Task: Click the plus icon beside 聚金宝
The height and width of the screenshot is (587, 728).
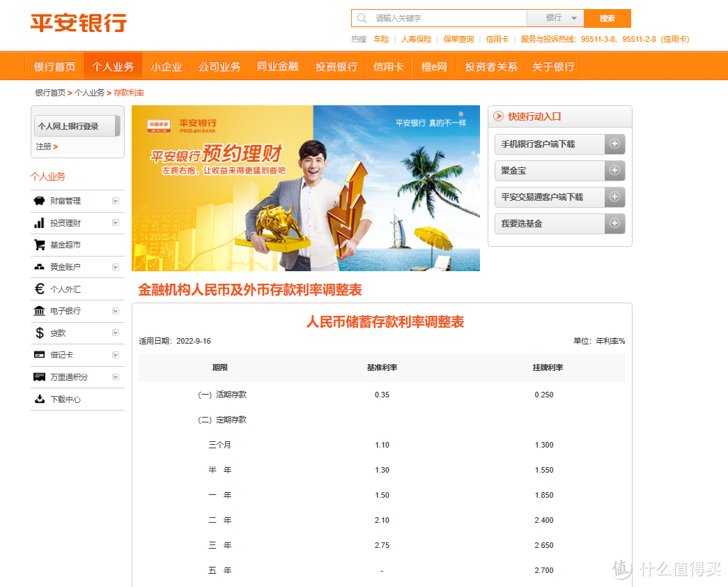Action: pyautogui.click(x=614, y=171)
